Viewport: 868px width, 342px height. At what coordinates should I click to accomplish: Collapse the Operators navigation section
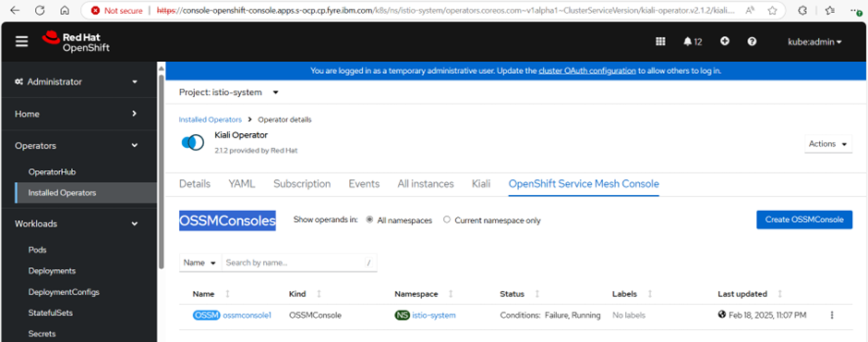(78, 146)
